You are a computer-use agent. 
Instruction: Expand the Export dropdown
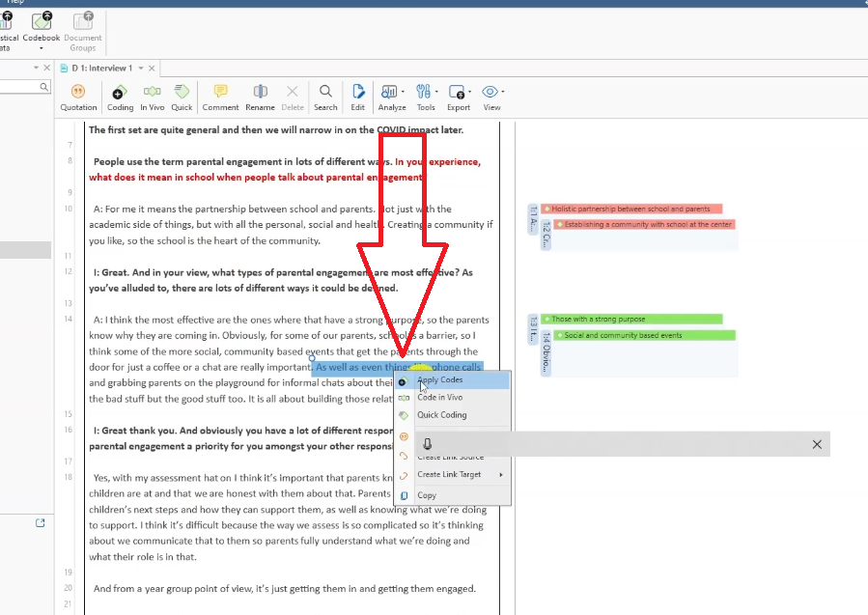[x=459, y=94]
